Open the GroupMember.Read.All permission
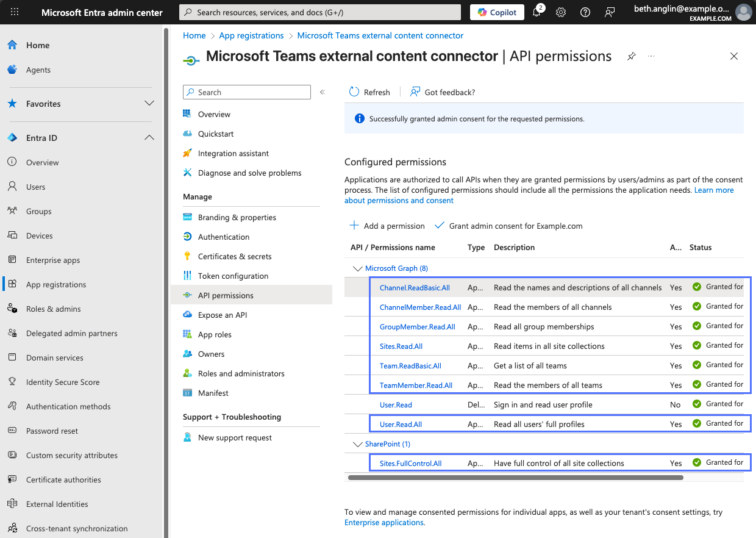This screenshot has width=756, height=538. (x=418, y=327)
